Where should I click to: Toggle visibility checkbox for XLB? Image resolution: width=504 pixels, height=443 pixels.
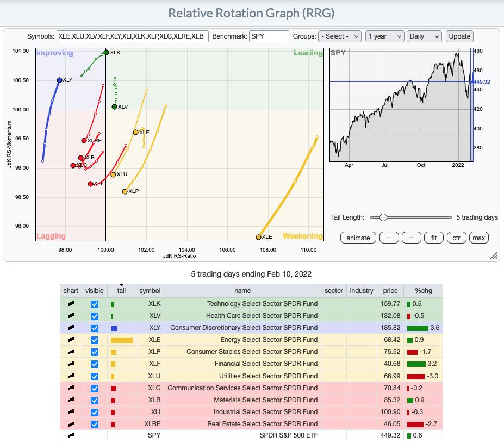click(x=95, y=401)
